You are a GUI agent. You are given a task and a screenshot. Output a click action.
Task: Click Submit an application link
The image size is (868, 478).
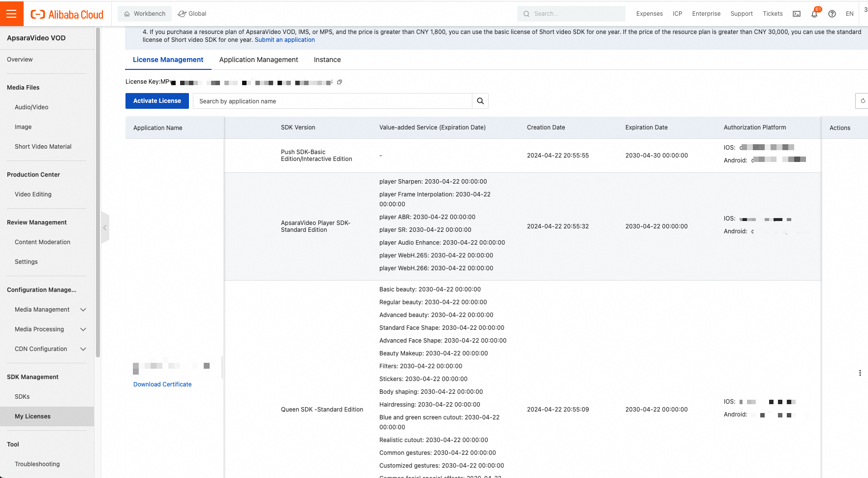(284, 40)
